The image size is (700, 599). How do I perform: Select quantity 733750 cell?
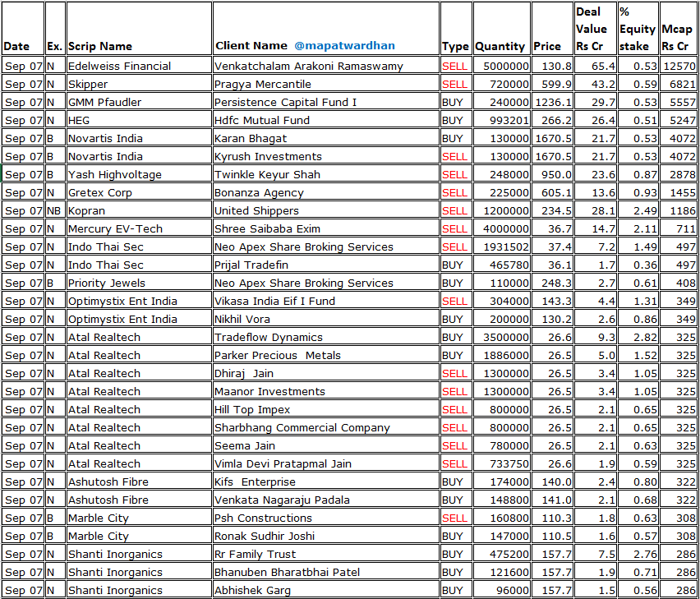pos(502,463)
